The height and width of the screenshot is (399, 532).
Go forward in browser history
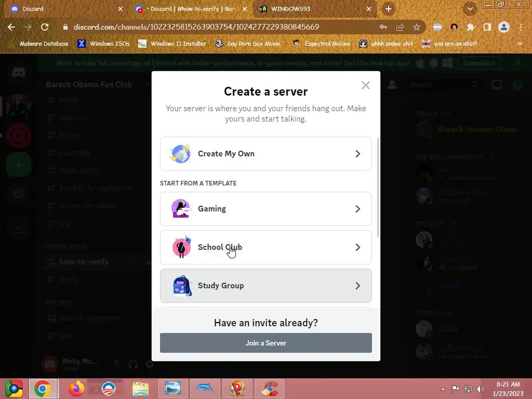[x=28, y=27]
